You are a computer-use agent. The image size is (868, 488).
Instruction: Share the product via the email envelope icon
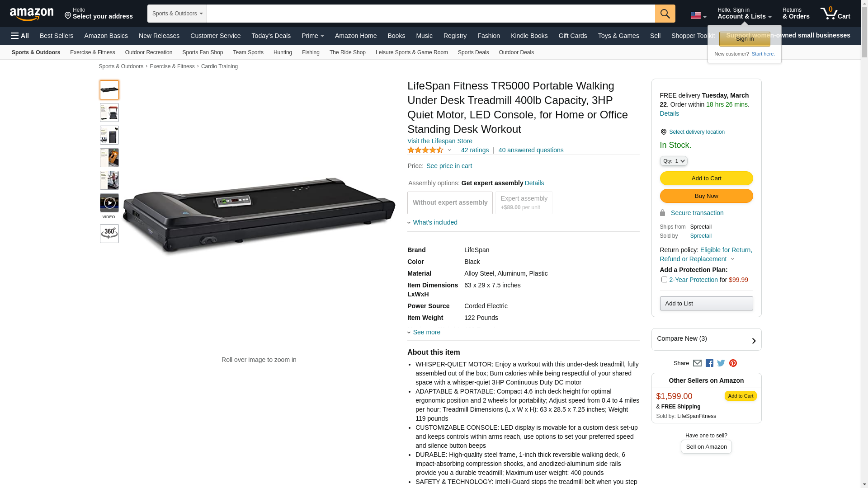[697, 363]
